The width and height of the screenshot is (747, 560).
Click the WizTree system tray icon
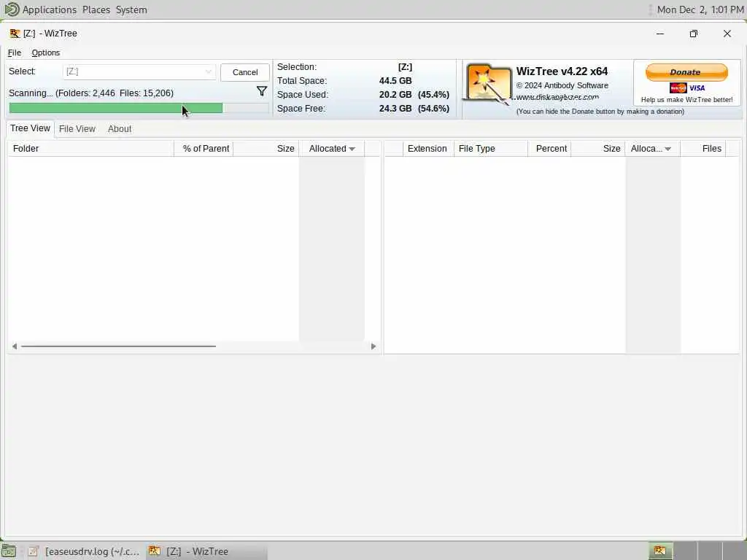coord(659,551)
